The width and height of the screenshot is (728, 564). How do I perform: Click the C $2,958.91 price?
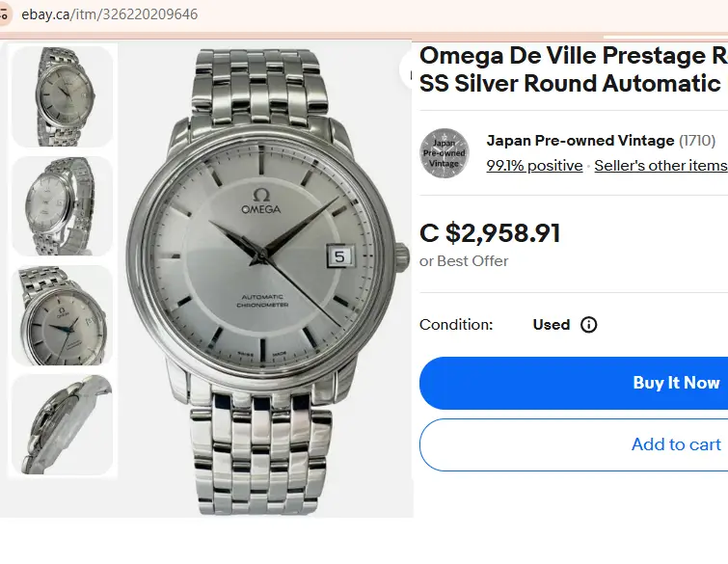tap(490, 233)
